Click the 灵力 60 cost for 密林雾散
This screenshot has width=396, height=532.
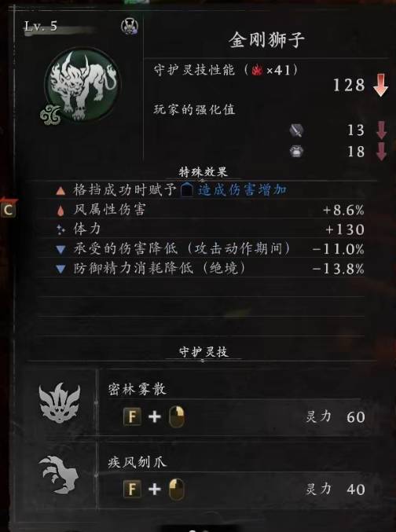click(335, 416)
